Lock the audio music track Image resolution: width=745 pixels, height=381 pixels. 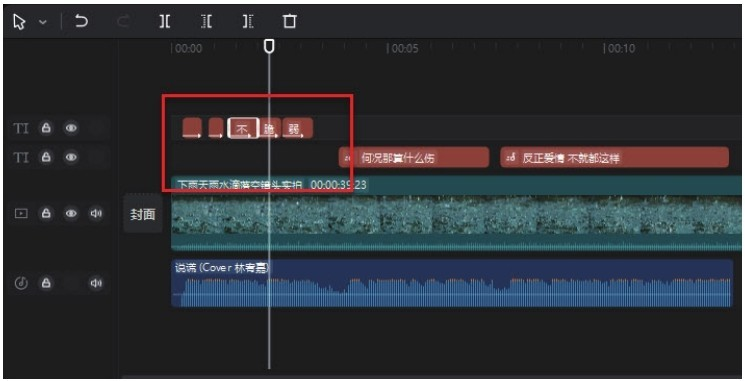point(46,283)
